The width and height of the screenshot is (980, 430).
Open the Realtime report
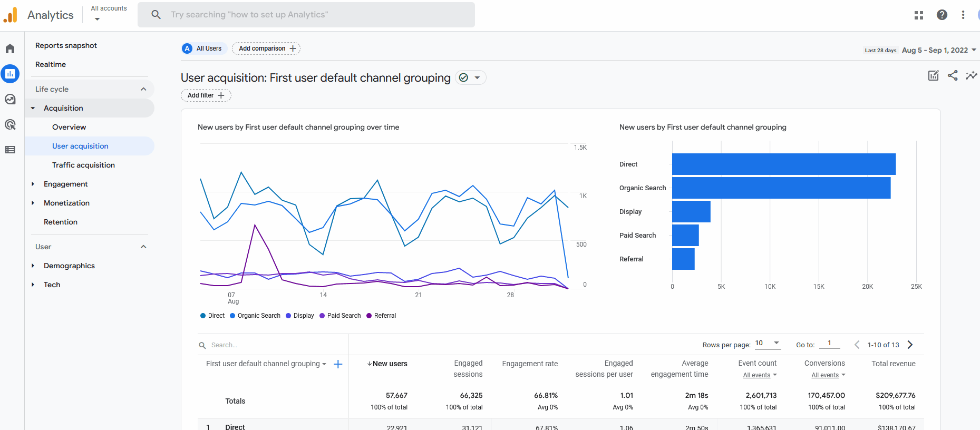coord(51,64)
